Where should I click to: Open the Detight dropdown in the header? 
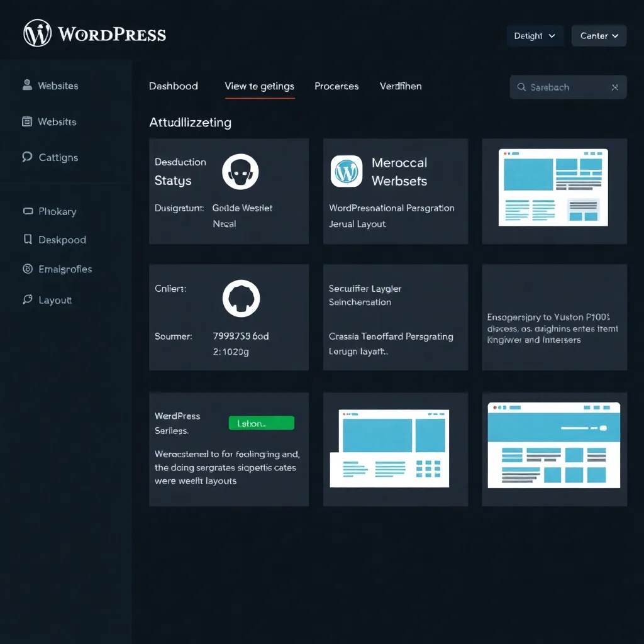point(535,36)
